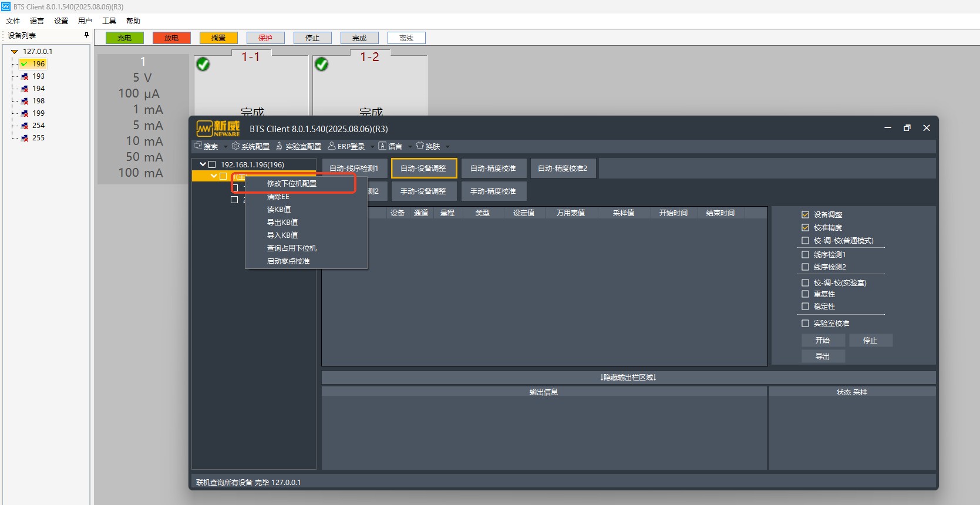Open dropdown arrow next to ERP登录
Image resolution: width=980 pixels, height=505 pixels.
pyautogui.click(x=372, y=147)
